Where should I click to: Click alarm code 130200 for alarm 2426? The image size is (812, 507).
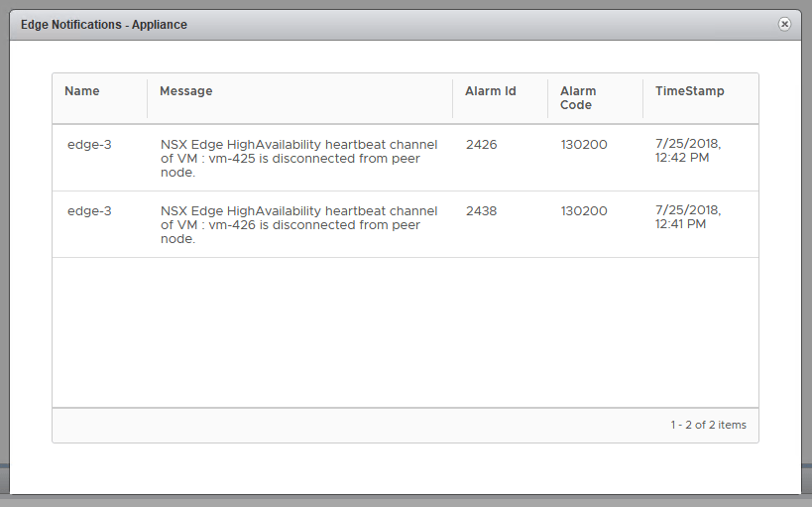(584, 145)
